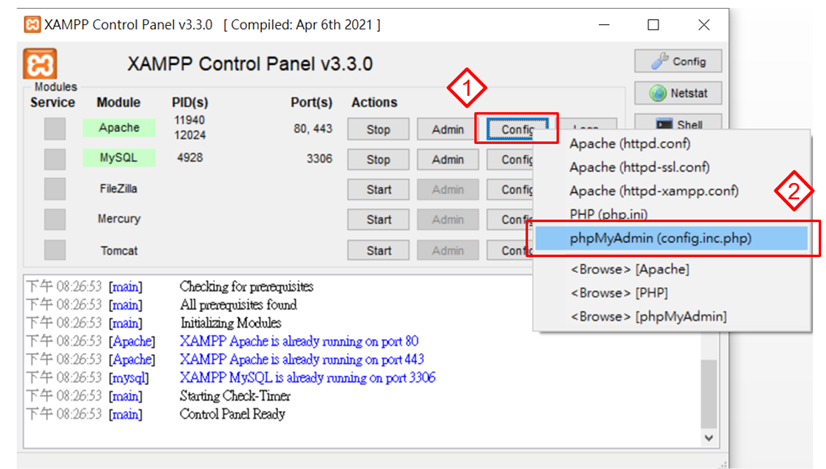Viewport: 826px width, 469px height.
Task: Click the Apache PID 11940
Action: 190,120
